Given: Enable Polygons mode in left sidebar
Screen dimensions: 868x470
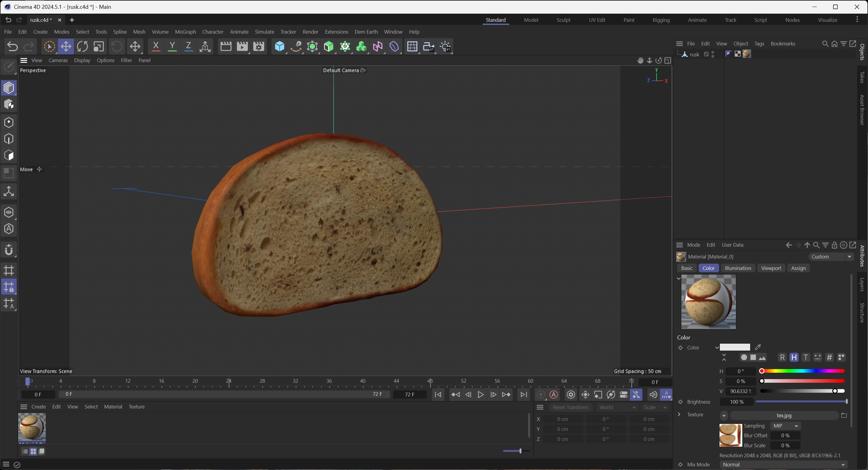Looking at the screenshot, I should pos(9,155).
